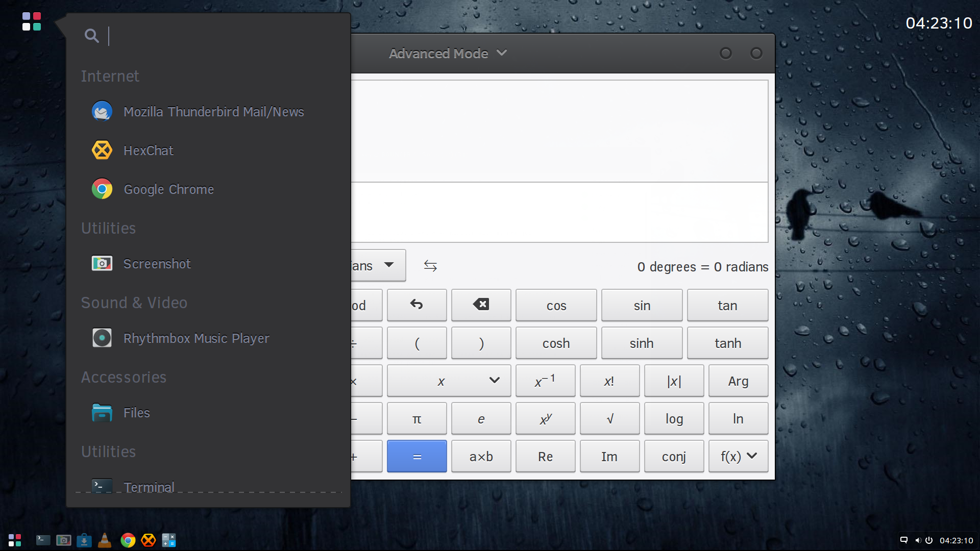Click the tan button
Image resolution: width=980 pixels, height=551 pixels.
pos(727,305)
